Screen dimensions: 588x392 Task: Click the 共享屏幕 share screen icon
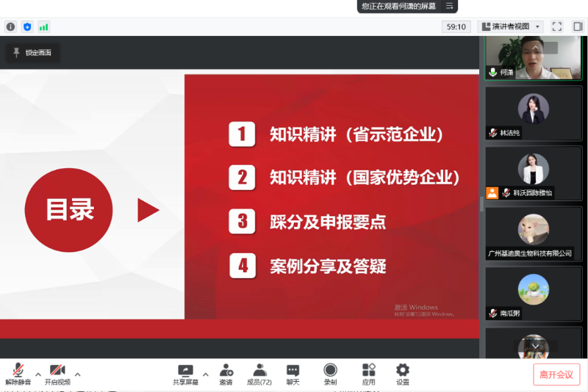point(185,371)
